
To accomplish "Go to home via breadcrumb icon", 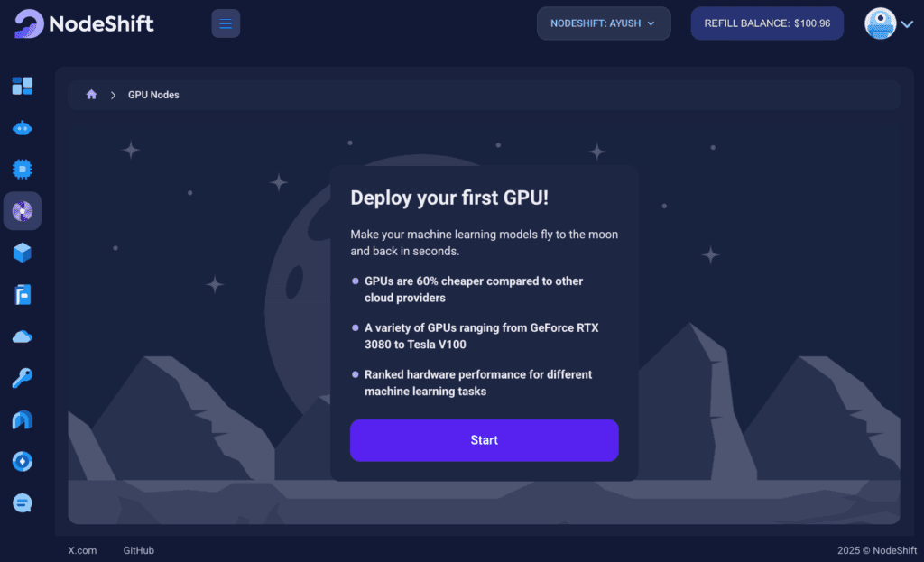I will (x=91, y=94).
